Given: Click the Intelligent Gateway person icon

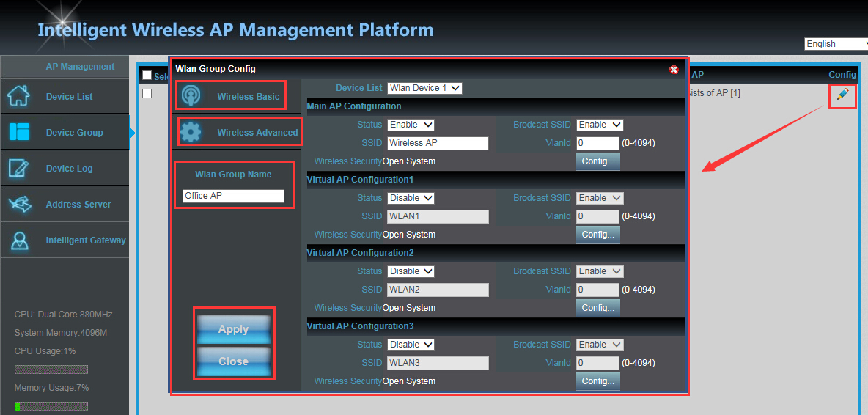Looking at the screenshot, I should coord(19,240).
